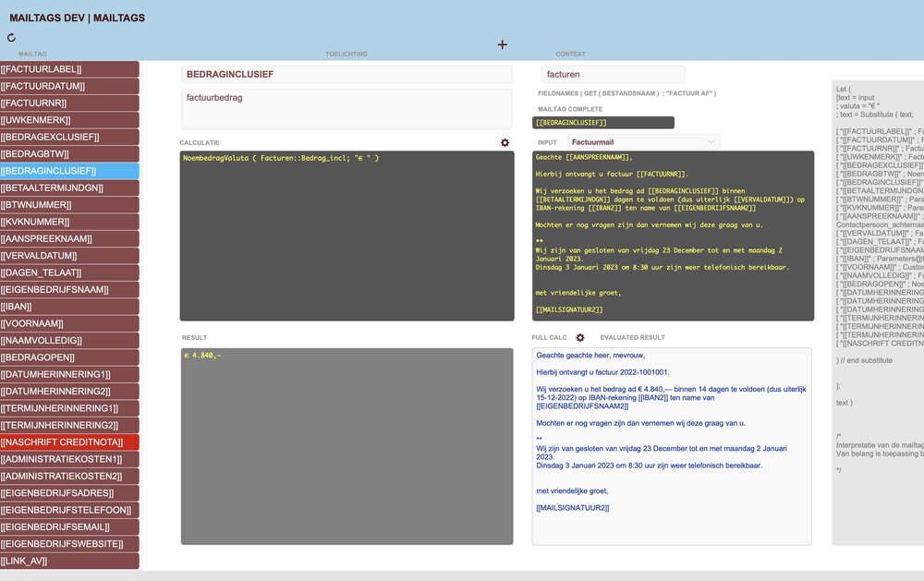Expand the Factuurmail input dropdown

[710, 142]
